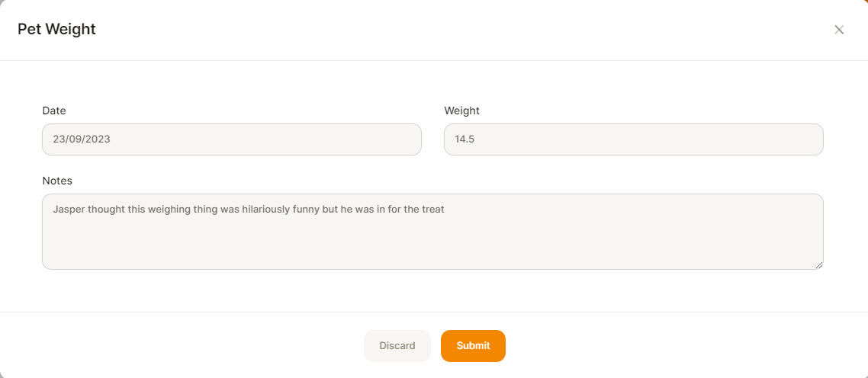
Task: Discard the pet weight entry
Action: pos(397,346)
